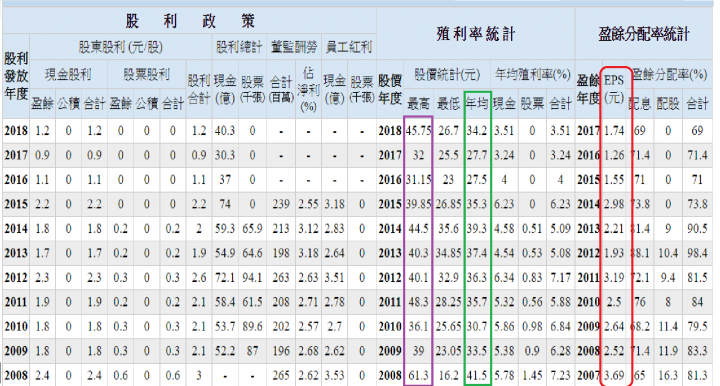
Task: Select the highest price cell 61.3
Action: pos(418,375)
